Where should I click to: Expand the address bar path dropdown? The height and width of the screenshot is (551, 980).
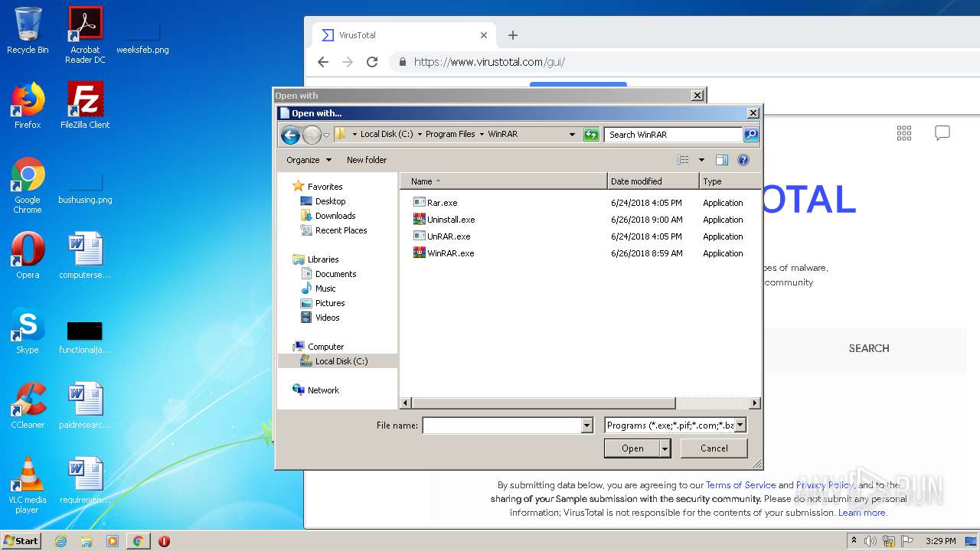pos(572,135)
